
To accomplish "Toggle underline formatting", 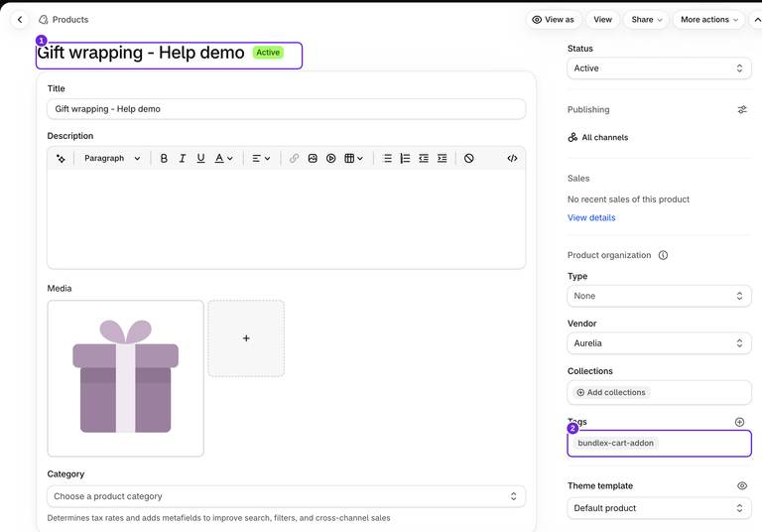I will (200, 158).
